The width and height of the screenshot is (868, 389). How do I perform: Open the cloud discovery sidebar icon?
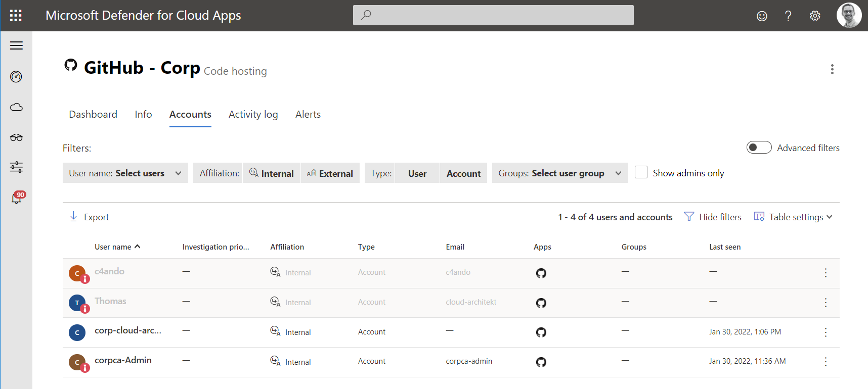pos(16,107)
